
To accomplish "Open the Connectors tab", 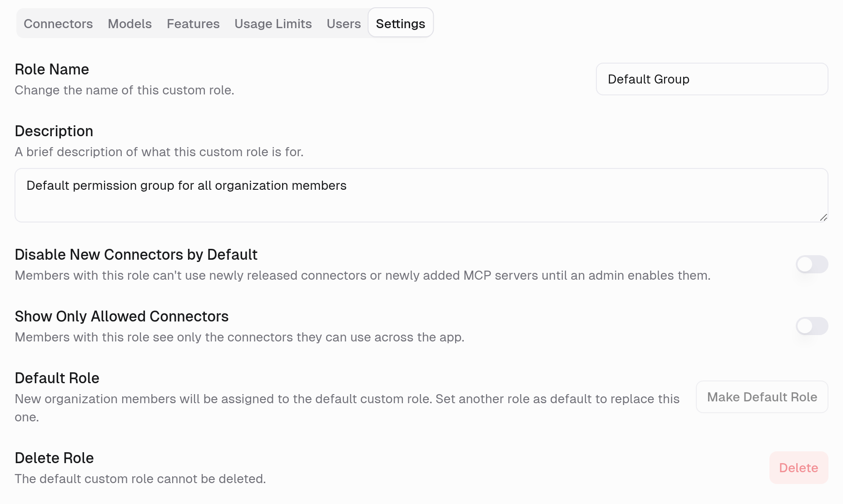I will 58,24.
